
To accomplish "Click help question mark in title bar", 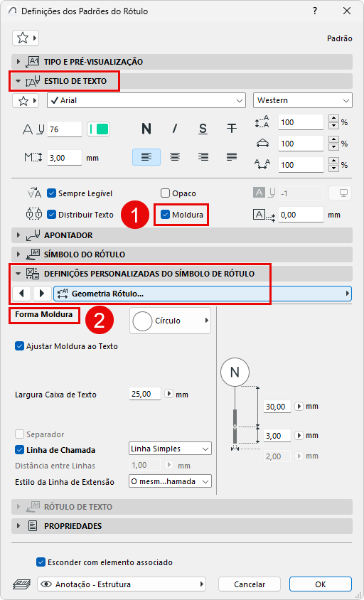I will pos(315,11).
